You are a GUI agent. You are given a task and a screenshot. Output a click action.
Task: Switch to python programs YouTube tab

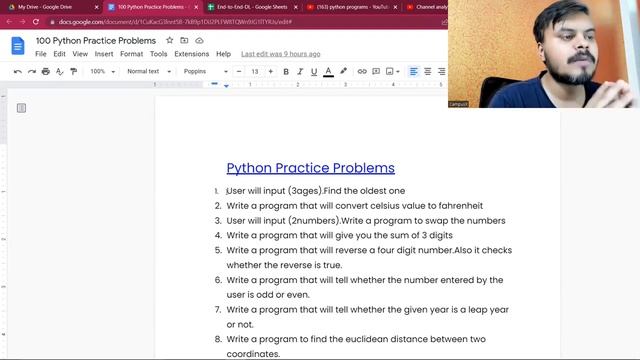[x=352, y=7]
